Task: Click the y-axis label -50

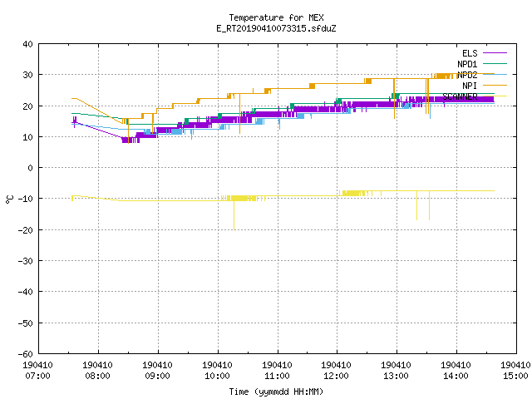Action: click(26, 323)
